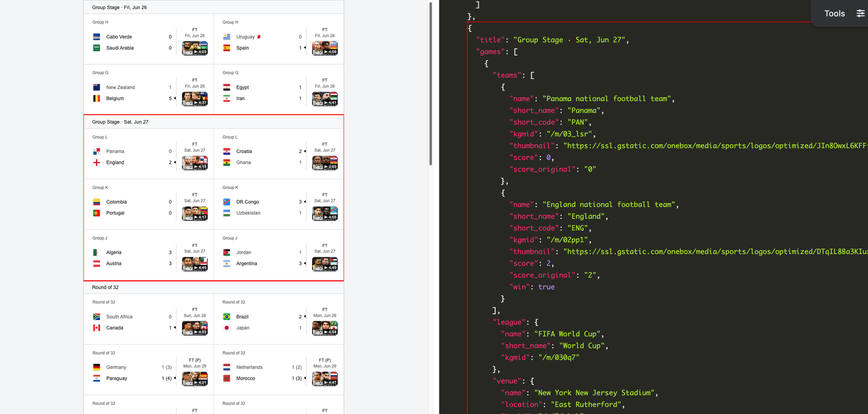Click the Croatia flag icon
Image resolution: width=868 pixels, height=414 pixels.
pos(227,151)
